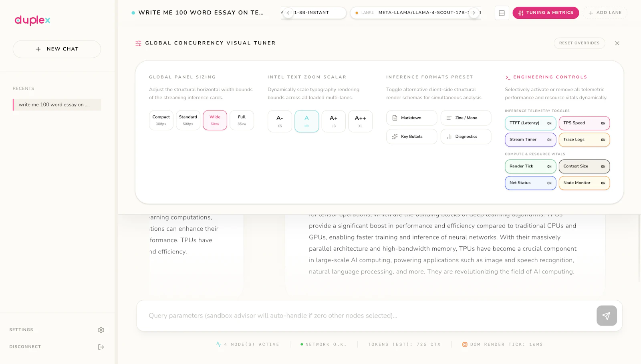The width and height of the screenshot is (641, 364).
Task: Click the chat title 'WRITE ME 100 WORD ESSAY'
Action: [201, 12]
